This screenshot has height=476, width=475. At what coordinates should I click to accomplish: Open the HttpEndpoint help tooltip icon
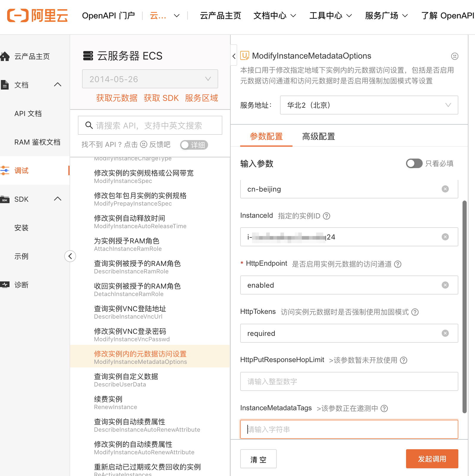pos(397,264)
